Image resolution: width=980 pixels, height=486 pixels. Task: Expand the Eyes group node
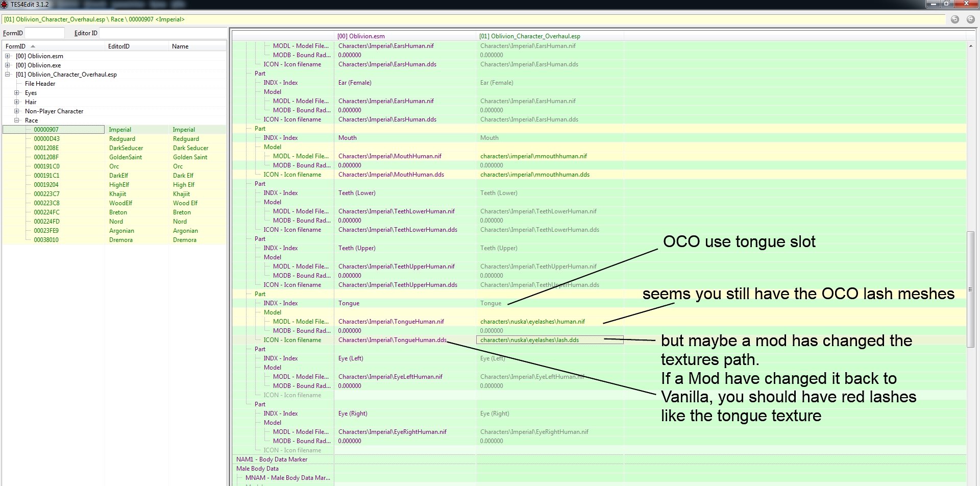coord(17,93)
